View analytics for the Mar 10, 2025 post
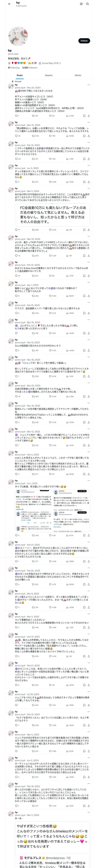Screen dimensions: 98x868 (69, 256)
